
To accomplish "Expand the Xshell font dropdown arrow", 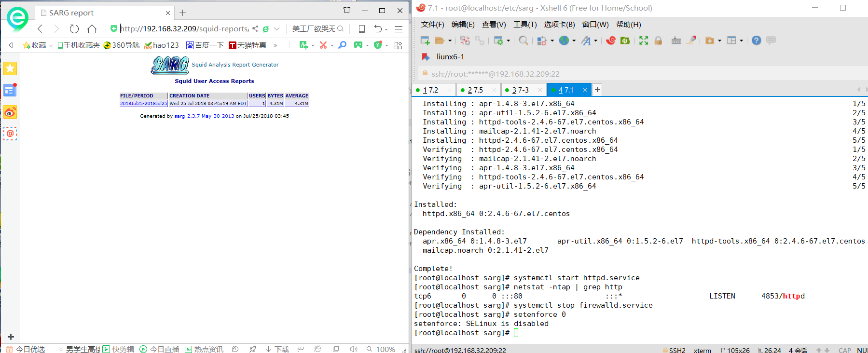I will (x=595, y=41).
